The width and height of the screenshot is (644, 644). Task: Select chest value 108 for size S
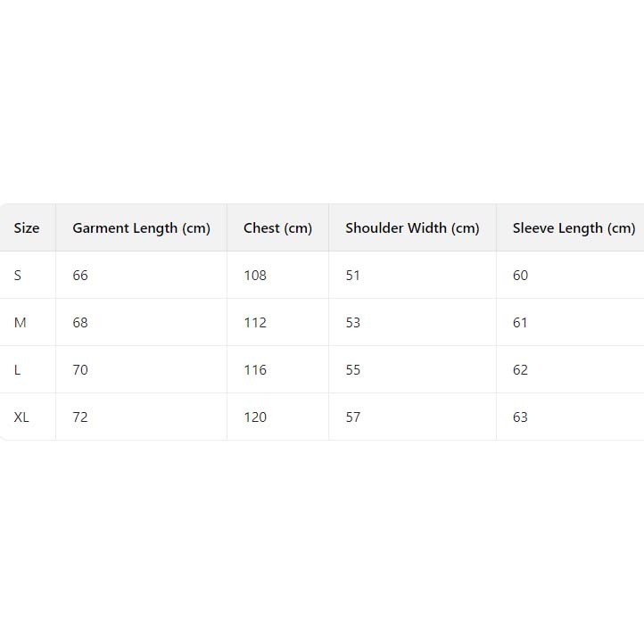coord(255,276)
